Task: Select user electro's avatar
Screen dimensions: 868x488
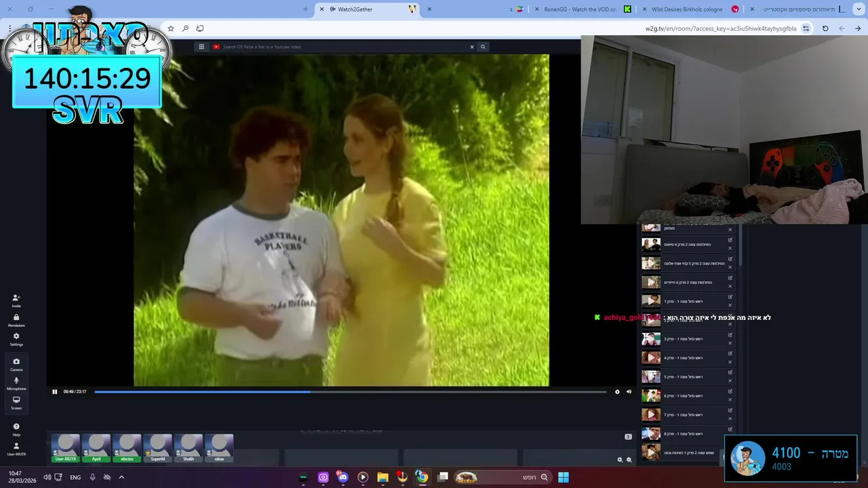Action: 127,449
